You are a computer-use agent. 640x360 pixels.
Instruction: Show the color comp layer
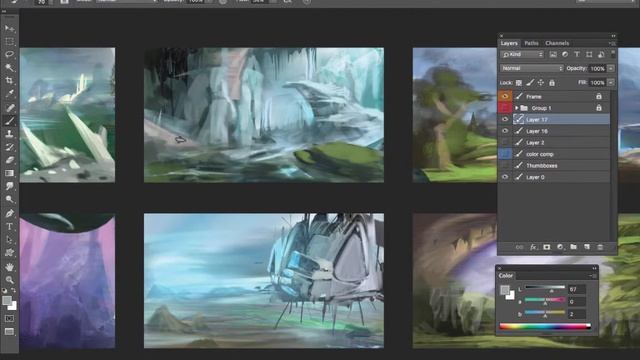pos(505,154)
